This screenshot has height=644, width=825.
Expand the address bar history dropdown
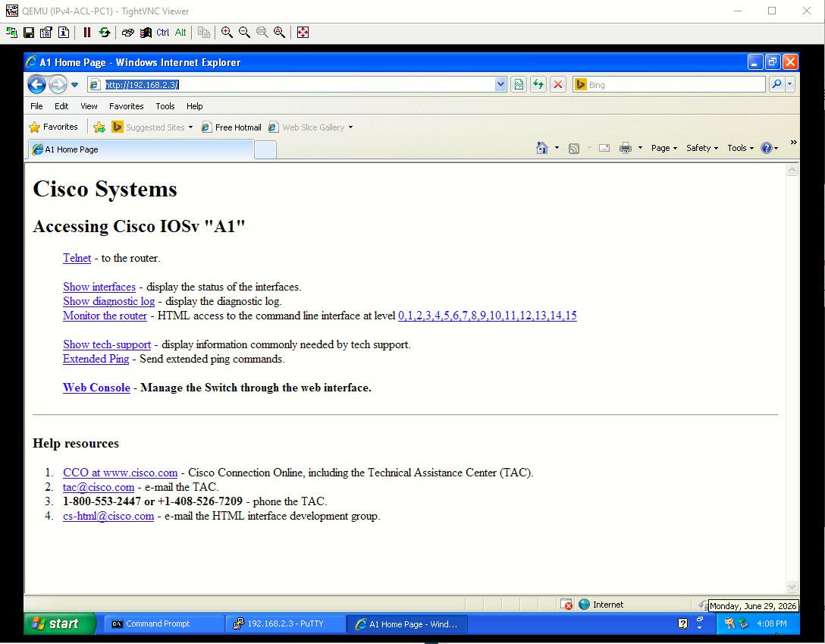[500, 85]
